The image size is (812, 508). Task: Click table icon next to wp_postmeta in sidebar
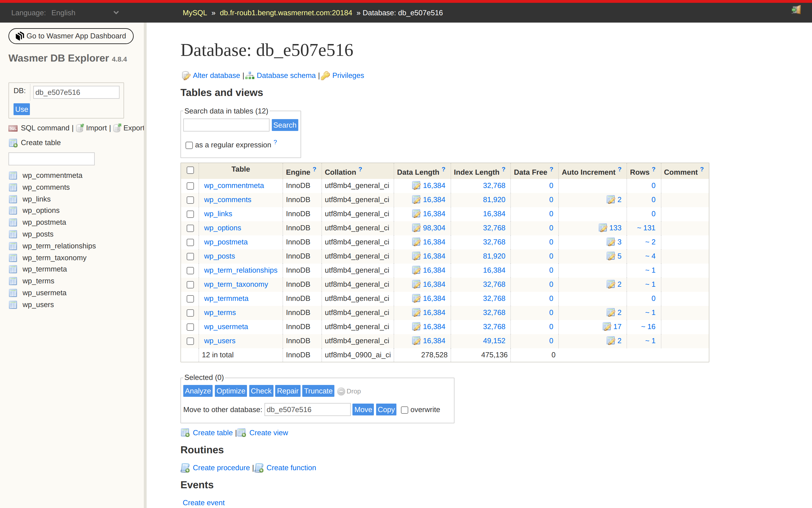click(x=13, y=222)
